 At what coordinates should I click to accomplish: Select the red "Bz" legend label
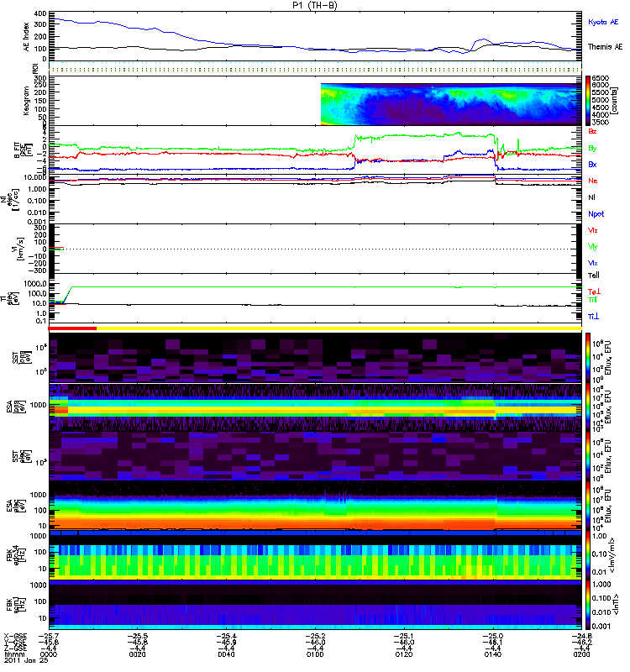592,131
